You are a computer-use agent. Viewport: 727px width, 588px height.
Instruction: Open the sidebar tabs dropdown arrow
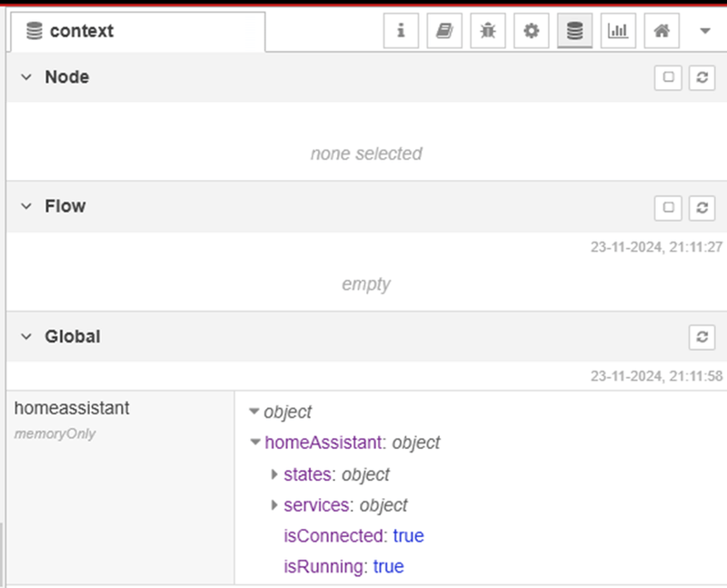point(705,31)
